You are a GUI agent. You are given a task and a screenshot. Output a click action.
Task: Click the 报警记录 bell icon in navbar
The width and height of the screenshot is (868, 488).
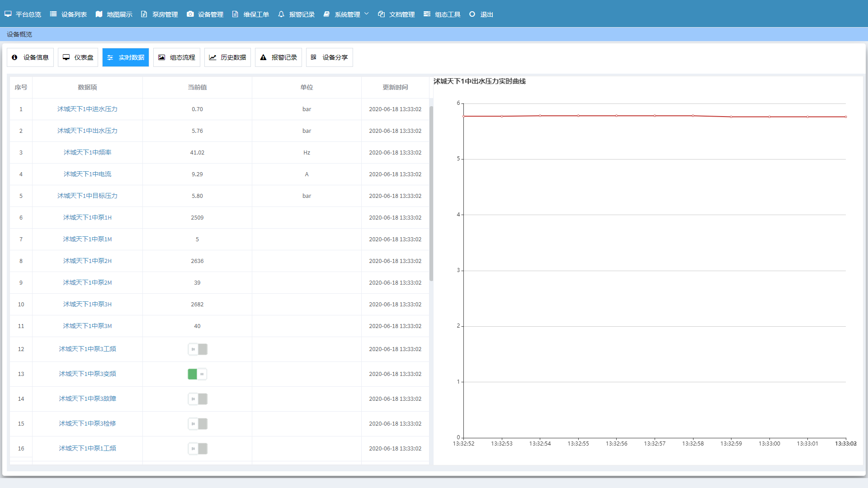coord(281,14)
